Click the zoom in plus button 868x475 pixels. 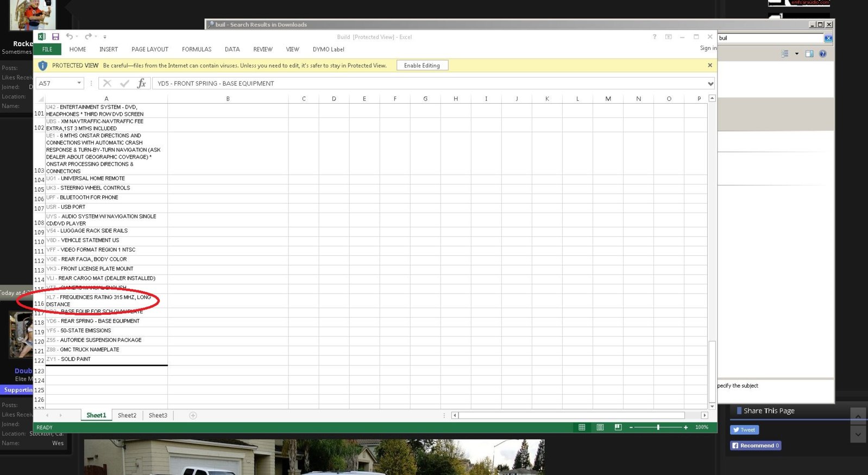pyautogui.click(x=685, y=427)
